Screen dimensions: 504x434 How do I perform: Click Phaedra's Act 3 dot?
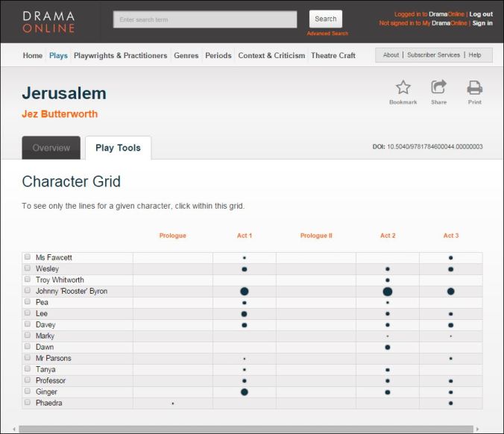click(x=450, y=403)
